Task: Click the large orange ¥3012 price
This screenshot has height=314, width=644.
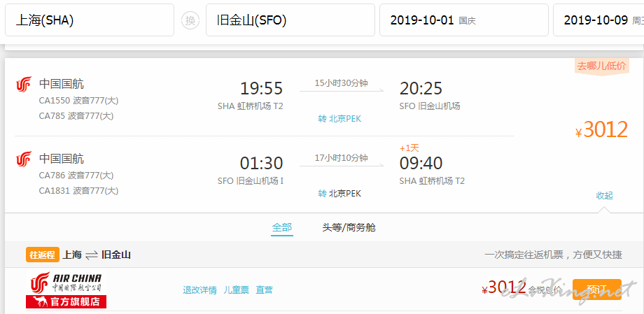Action: [x=602, y=129]
